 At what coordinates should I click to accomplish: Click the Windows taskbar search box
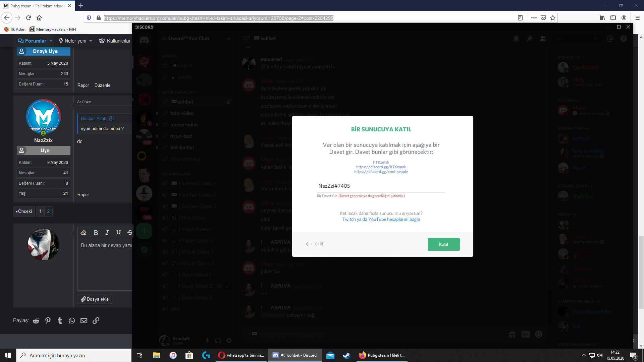pos(74,355)
